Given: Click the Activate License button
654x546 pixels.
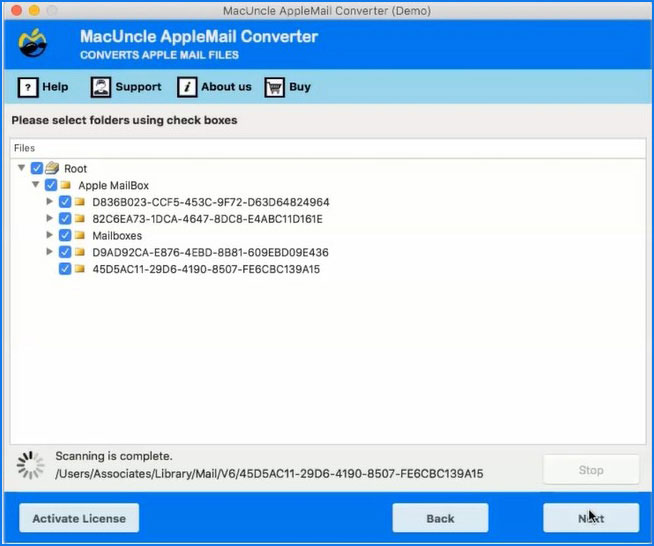Looking at the screenshot, I should pos(79,518).
